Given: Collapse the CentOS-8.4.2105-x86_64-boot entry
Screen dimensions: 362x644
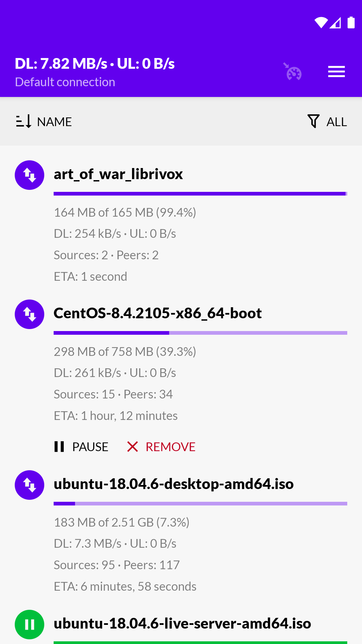Looking at the screenshot, I should point(158,313).
